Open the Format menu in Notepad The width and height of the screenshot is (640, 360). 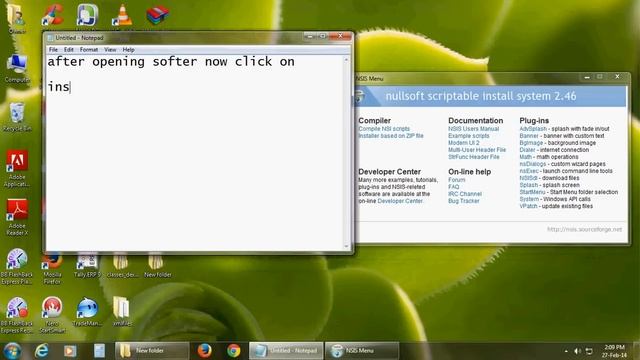pyautogui.click(x=89, y=49)
